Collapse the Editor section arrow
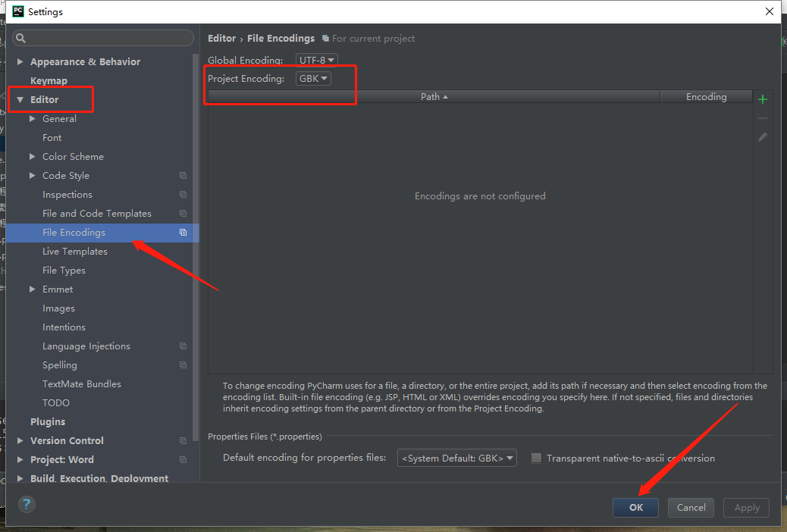The width and height of the screenshot is (787, 532). tap(20, 99)
